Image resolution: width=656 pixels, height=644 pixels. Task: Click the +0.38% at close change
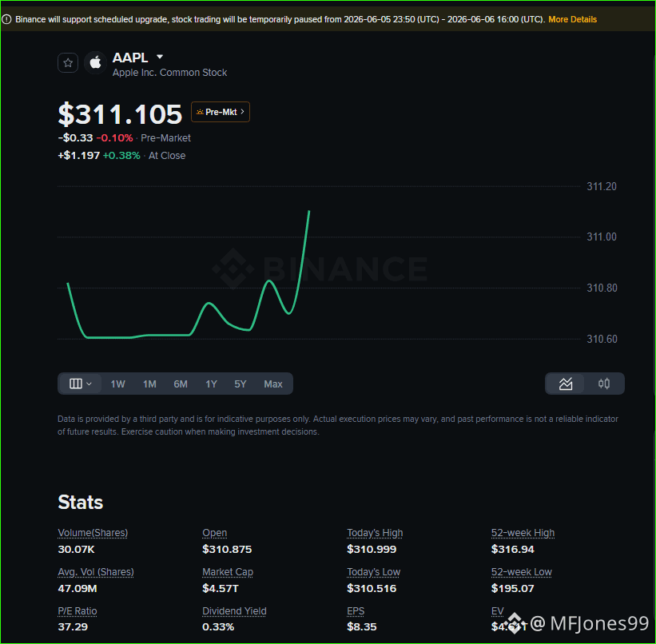(x=121, y=156)
